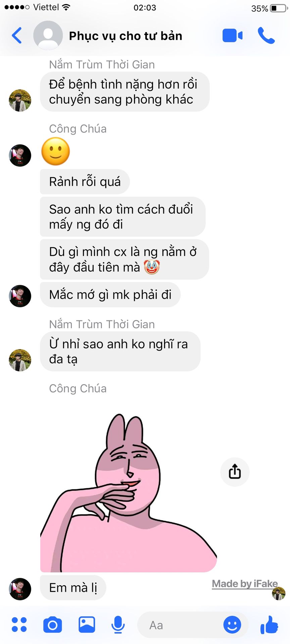Tap the message input field Aa
This screenshot has height=644, width=290.
click(181, 625)
